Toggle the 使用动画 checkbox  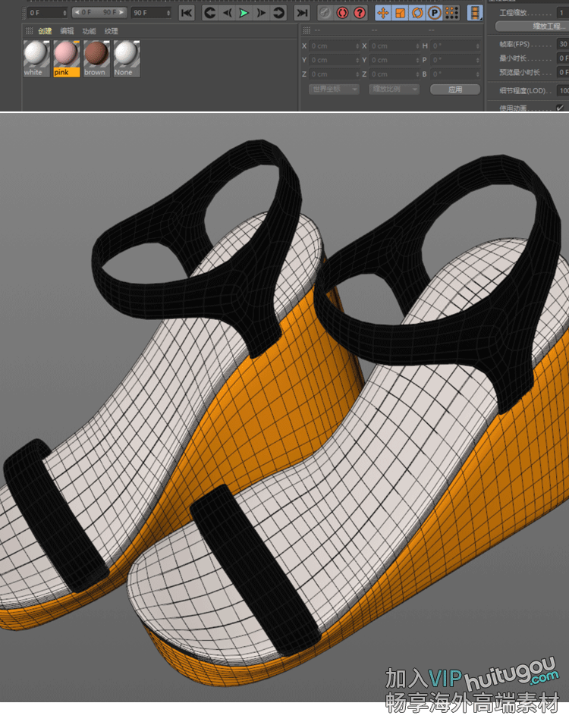pyautogui.click(x=561, y=108)
